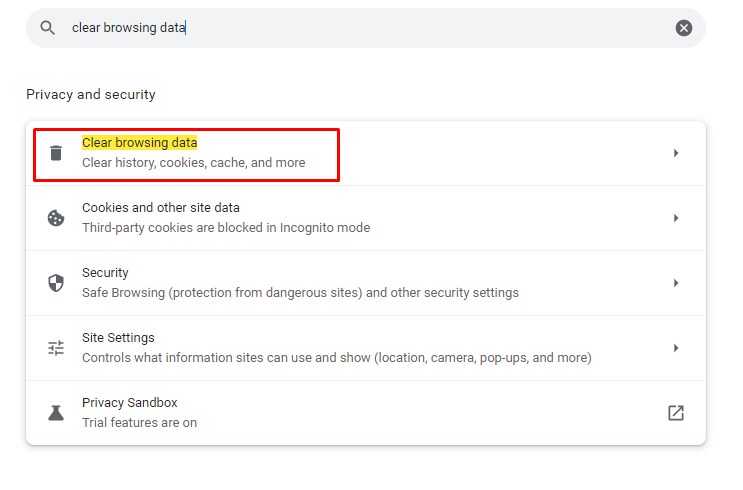Click the Privacy Sandbox flask icon

click(x=56, y=413)
